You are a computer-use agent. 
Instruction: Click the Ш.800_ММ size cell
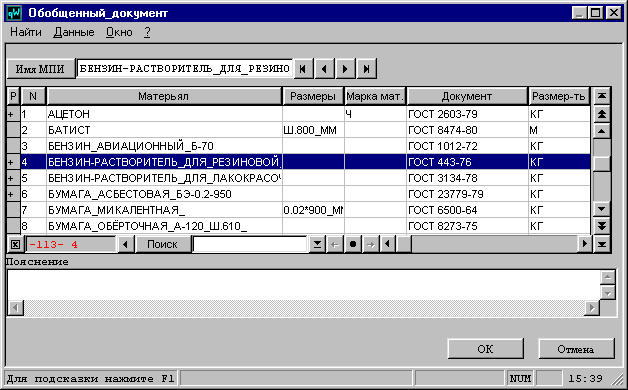click(313, 130)
